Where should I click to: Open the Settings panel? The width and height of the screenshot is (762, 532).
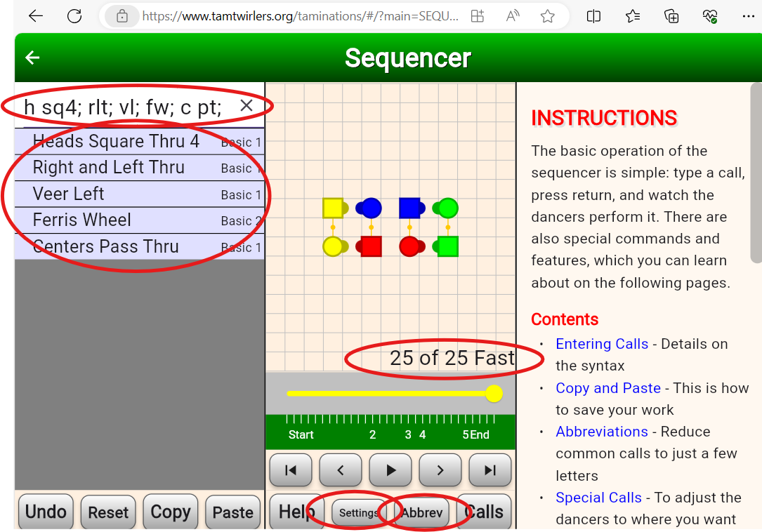[x=359, y=512]
